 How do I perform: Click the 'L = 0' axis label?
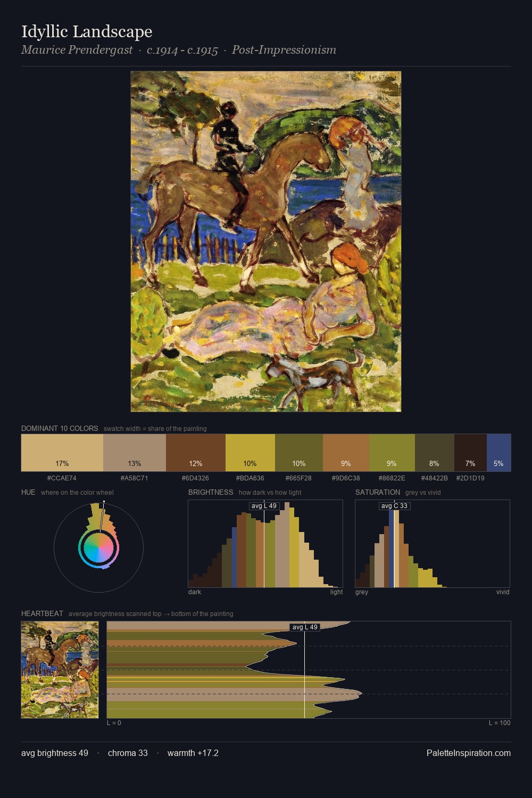(x=114, y=723)
